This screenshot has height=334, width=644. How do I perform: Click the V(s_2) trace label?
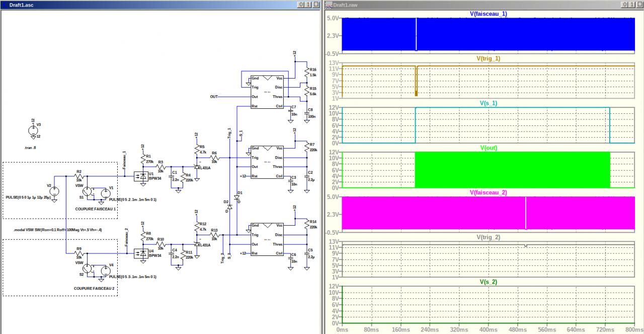pos(488,282)
